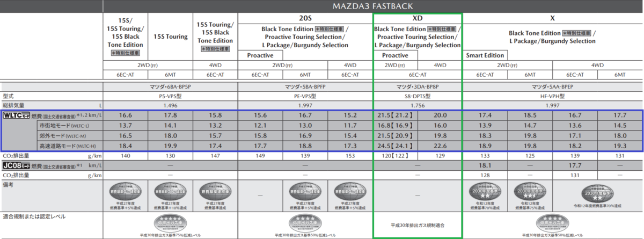The image size is (644, 239).
Task: Click the low-emission badge in the 20S section
Action: coord(305,222)
